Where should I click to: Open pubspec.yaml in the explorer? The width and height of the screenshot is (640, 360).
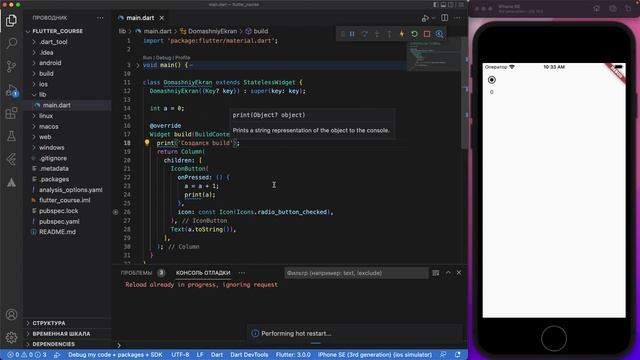point(59,221)
